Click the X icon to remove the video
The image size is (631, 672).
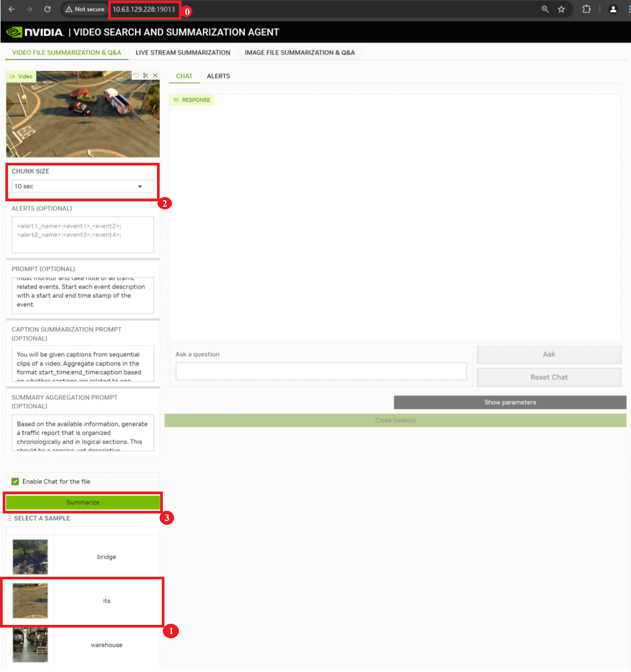[x=155, y=75]
